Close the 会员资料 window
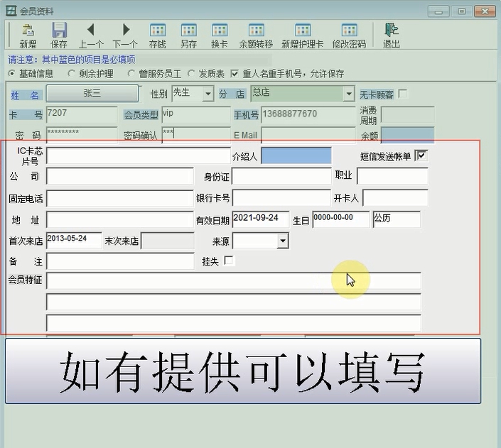Viewport: 501px width, 448px height. point(485,12)
